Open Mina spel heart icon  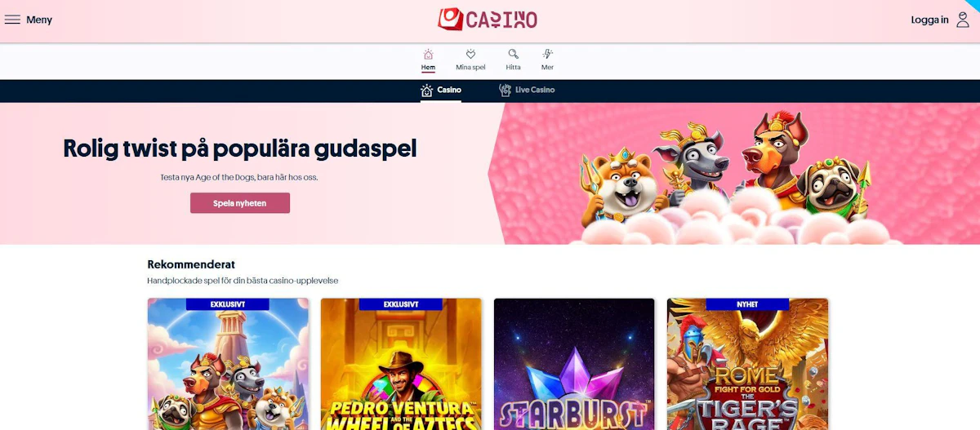[x=470, y=54]
